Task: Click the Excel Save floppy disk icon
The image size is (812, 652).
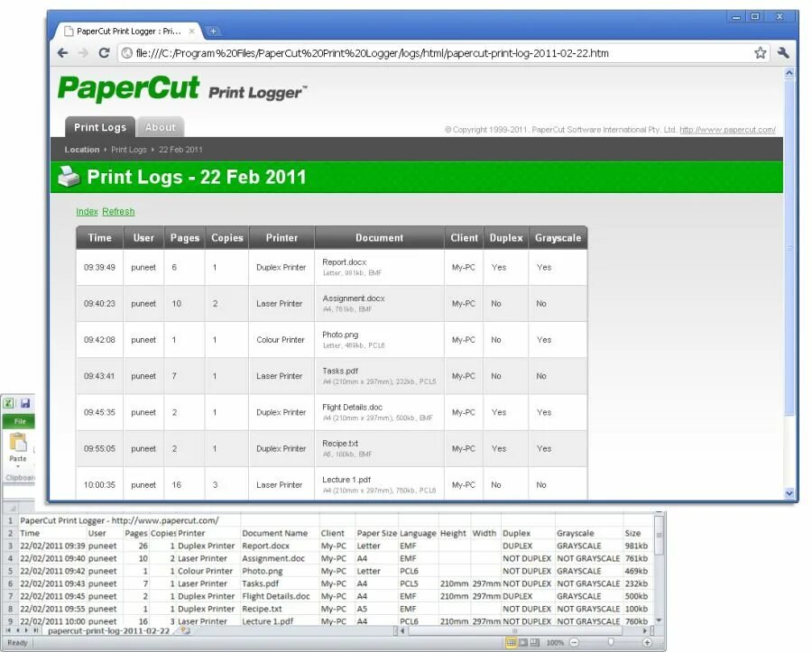Action: pos(25,403)
